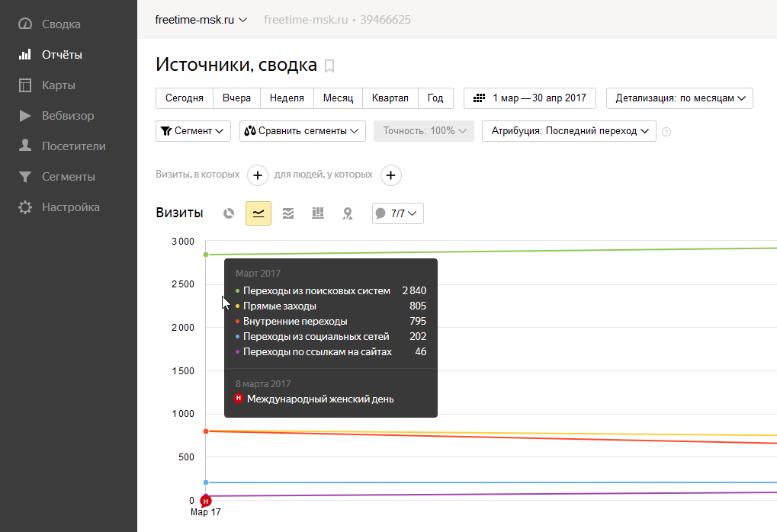
Task: Switch to column chart view
Action: coord(318,213)
